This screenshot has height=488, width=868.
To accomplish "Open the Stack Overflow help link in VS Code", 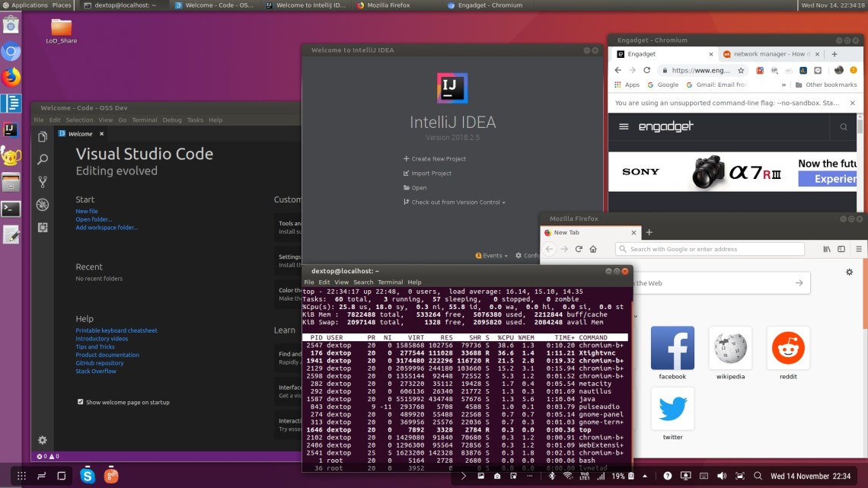I will 96,371.
